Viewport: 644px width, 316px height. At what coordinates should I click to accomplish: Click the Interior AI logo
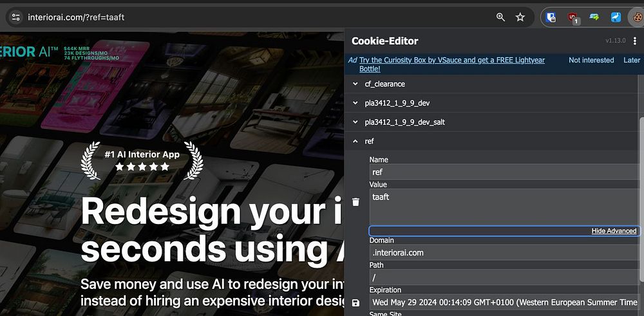point(29,51)
